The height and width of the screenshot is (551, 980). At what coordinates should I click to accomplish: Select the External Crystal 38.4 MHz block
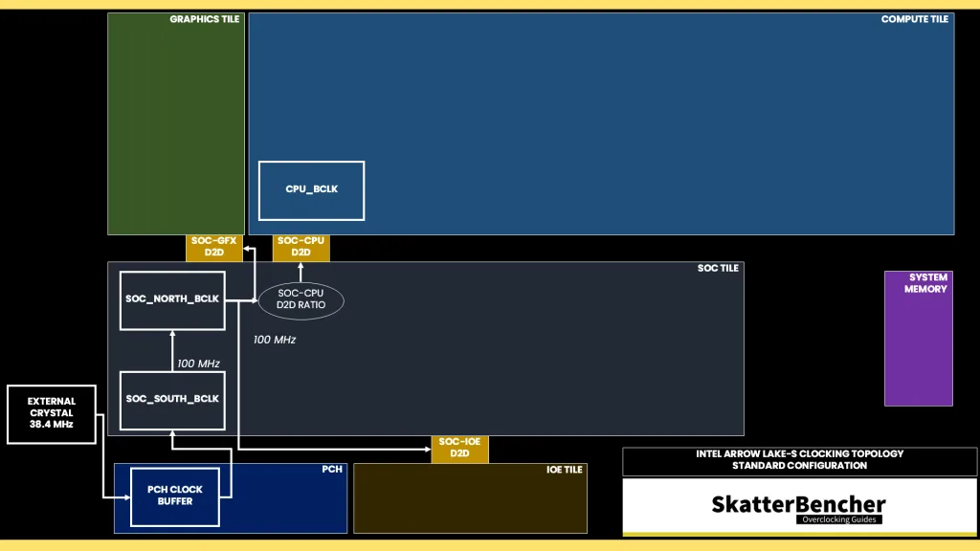(x=52, y=414)
